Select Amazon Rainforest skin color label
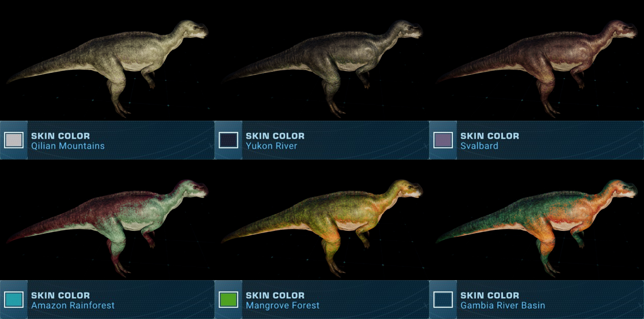The image size is (644, 319). pyautogui.click(x=73, y=305)
